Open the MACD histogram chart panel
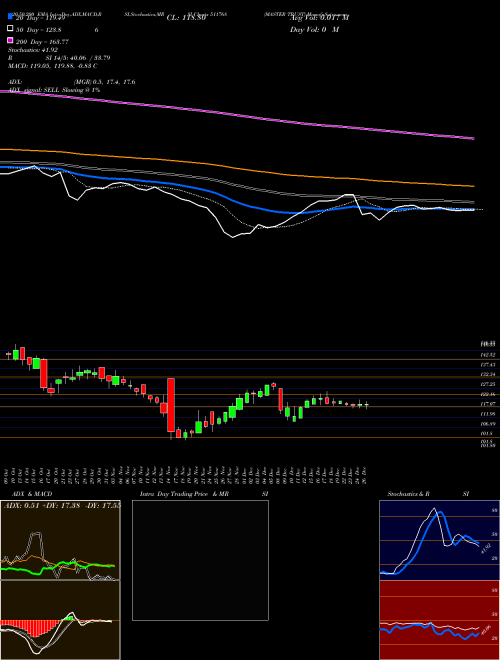This screenshot has height=660, width=500. (x=60, y=620)
